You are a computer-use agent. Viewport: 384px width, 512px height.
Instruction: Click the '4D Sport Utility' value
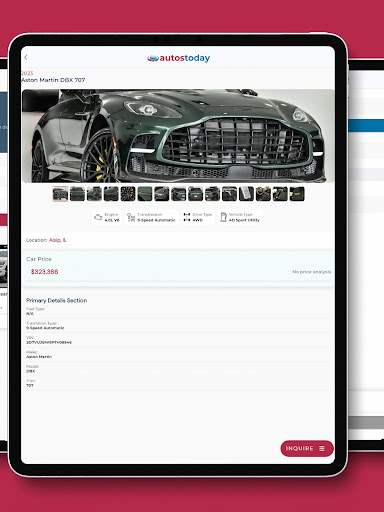pyautogui.click(x=244, y=220)
